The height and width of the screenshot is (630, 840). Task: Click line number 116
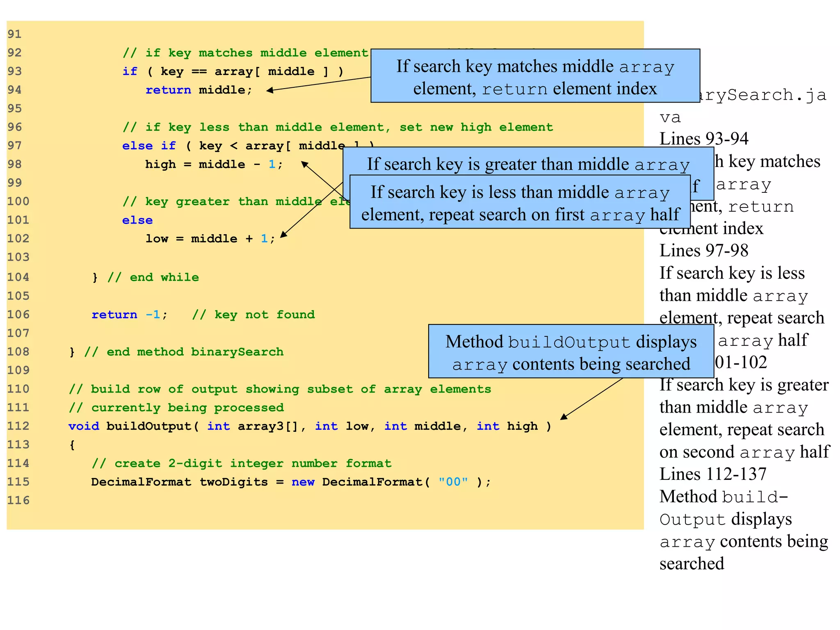coord(18,500)
